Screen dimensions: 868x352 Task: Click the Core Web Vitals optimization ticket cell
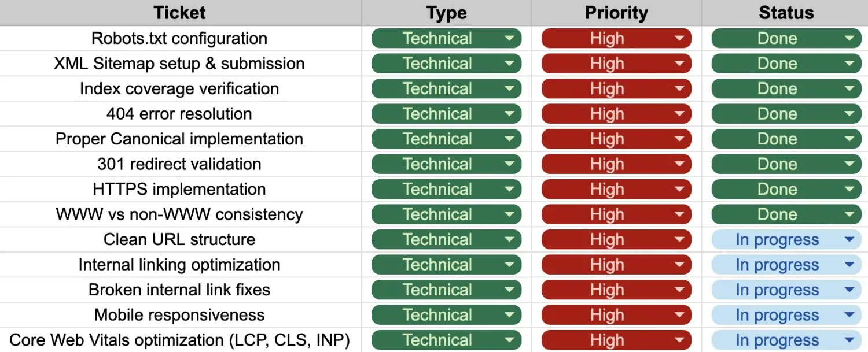tap(179, 340)
